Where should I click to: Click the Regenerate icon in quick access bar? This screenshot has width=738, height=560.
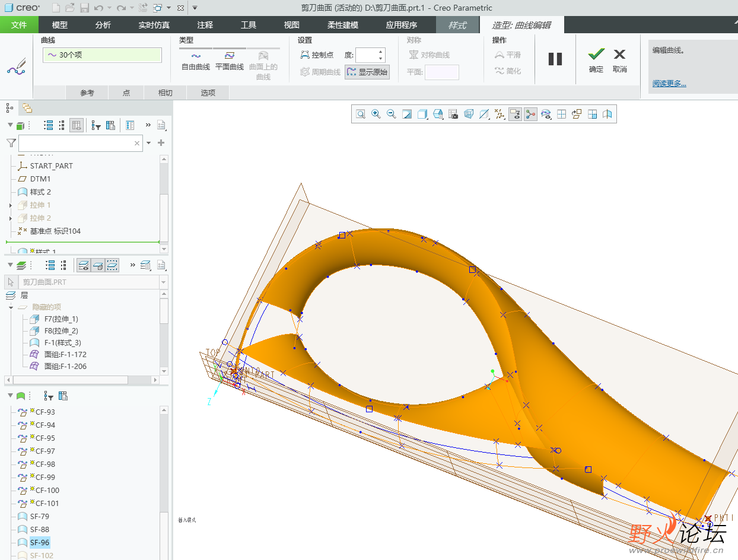click(x=143, y=8)
